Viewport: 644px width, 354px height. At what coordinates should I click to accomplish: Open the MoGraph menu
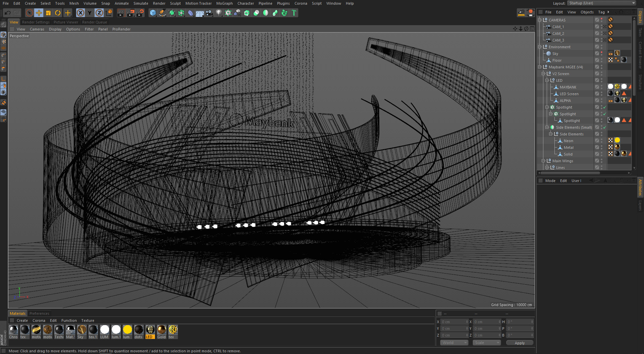pyautogui.click(x=224, y=3)
